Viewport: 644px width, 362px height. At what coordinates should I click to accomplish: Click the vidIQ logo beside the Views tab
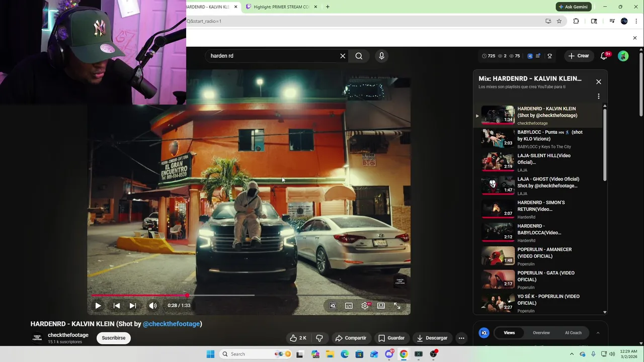pos(484,333)
